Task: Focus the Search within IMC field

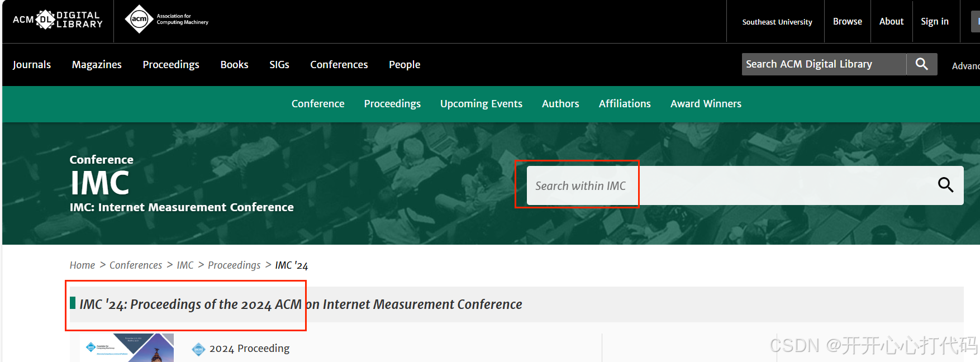Action: pyautogui.click(x=745, y=185)
